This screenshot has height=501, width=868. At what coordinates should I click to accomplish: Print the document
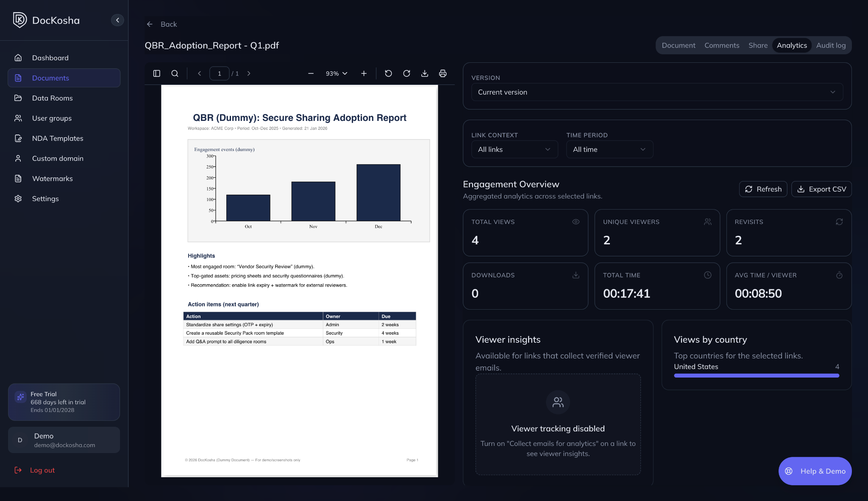443,73
